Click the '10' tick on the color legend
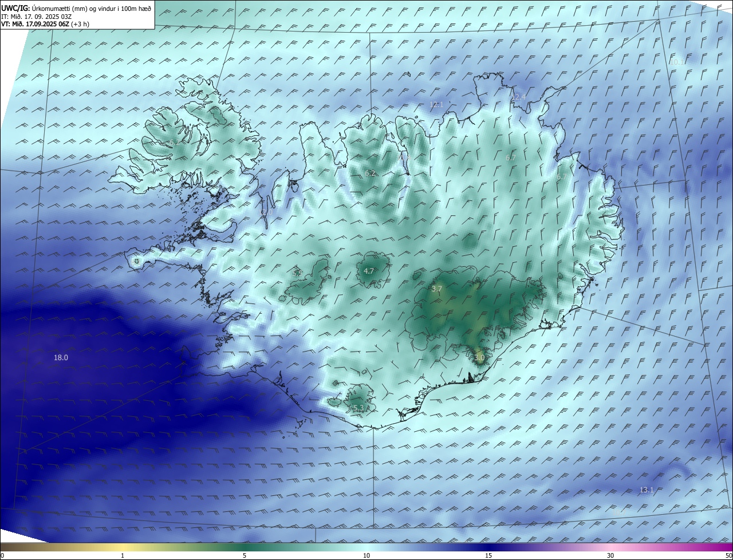The width and height of the screenshot is (733, 560). click(x=366, y=555)
